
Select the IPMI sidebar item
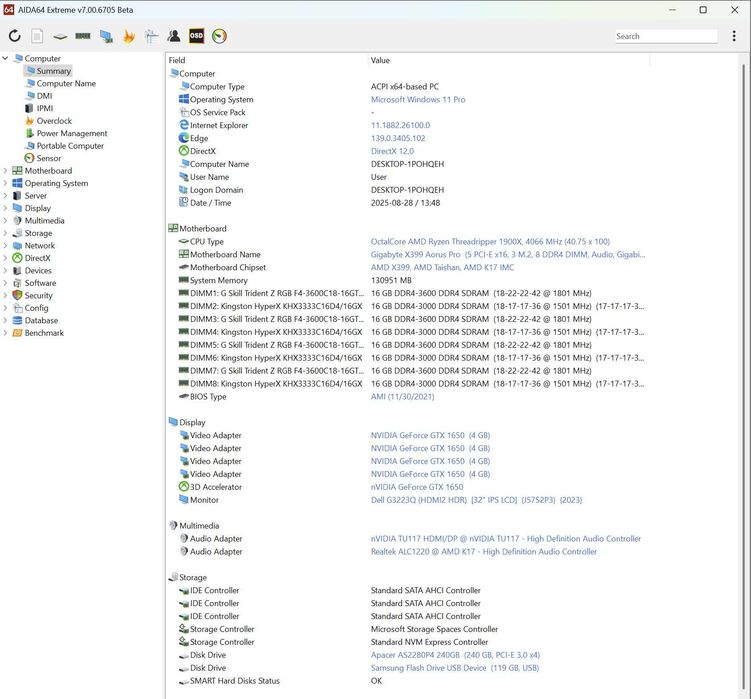click(39, 108)
